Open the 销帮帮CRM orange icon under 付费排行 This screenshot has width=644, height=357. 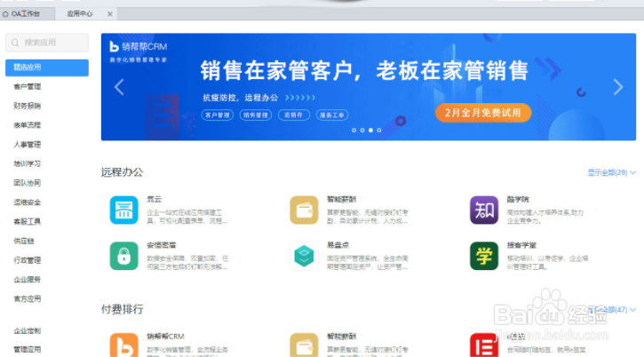(123, 345)
